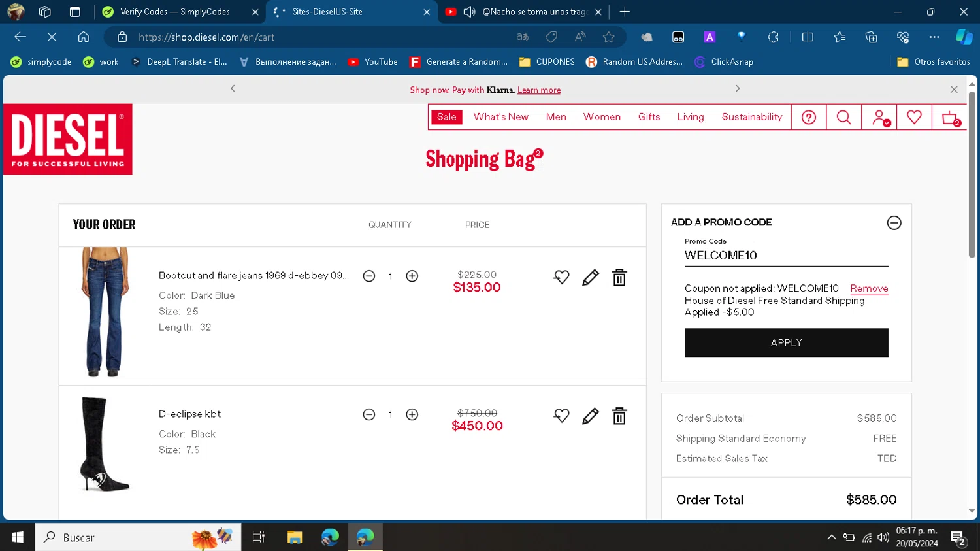Focus the Promo Code input field

coord(787,256)
